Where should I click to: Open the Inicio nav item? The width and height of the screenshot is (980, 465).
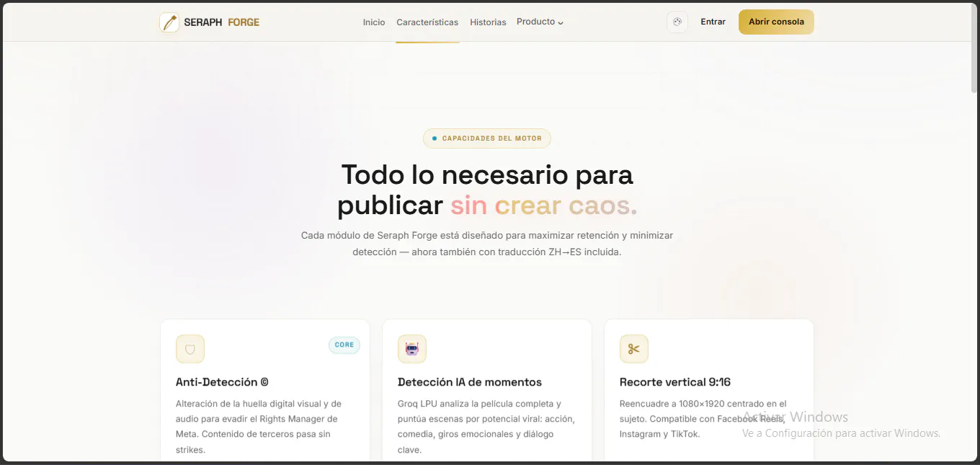pos(374,22)
